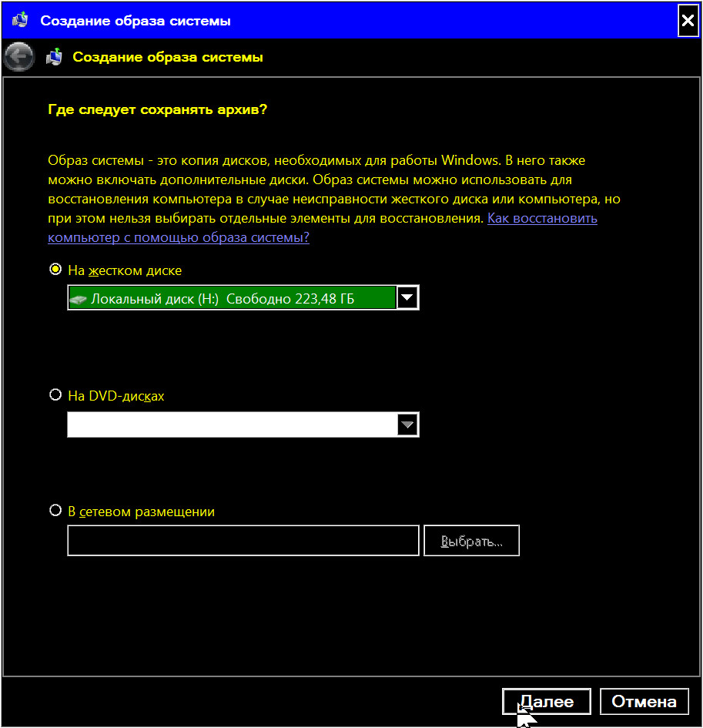Click the system image icon in the title bar
The height and width of the screenshot is (728, 703).
[x=21, y=21]
